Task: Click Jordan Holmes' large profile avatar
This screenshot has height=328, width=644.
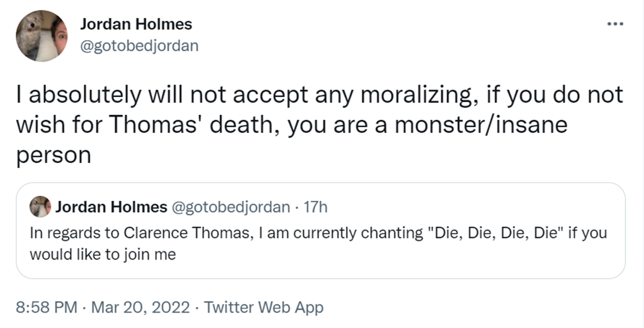Action: pos(41,36)
